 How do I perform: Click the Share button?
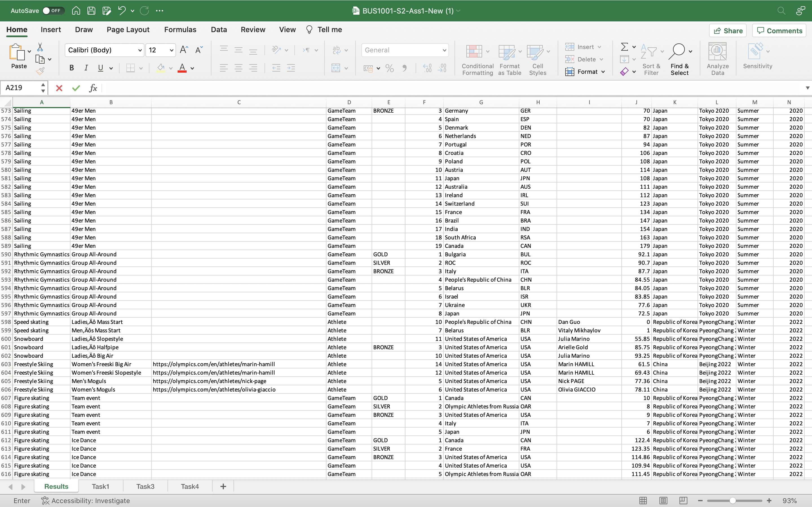pos(728,30)
